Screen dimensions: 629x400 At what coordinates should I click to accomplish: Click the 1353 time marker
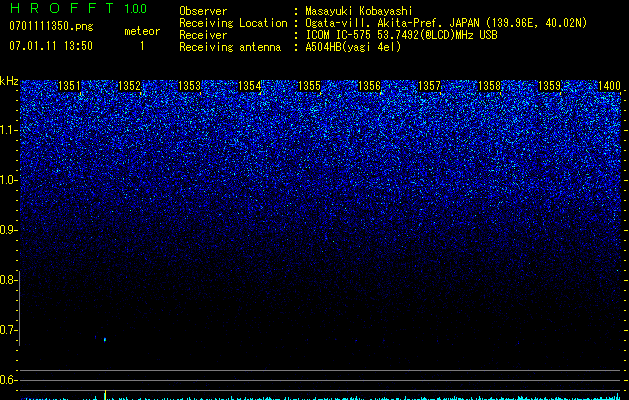(x=189, y=85)
